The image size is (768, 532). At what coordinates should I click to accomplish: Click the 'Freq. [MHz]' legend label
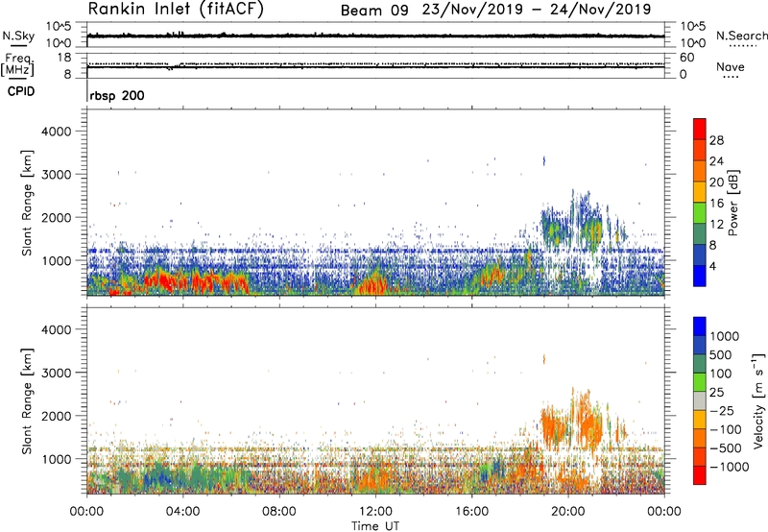click(x=17, y=64)
